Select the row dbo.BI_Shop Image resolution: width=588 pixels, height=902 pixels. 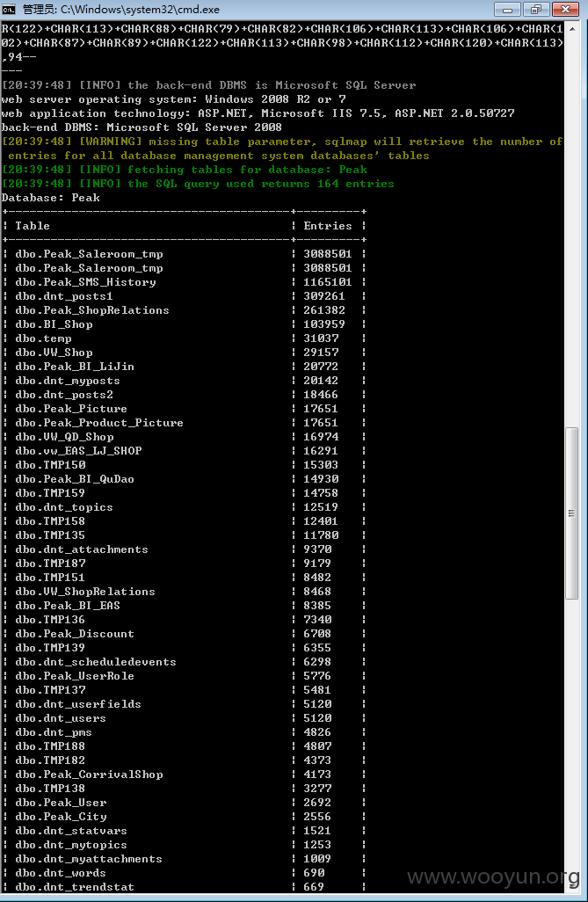[184, 324]
